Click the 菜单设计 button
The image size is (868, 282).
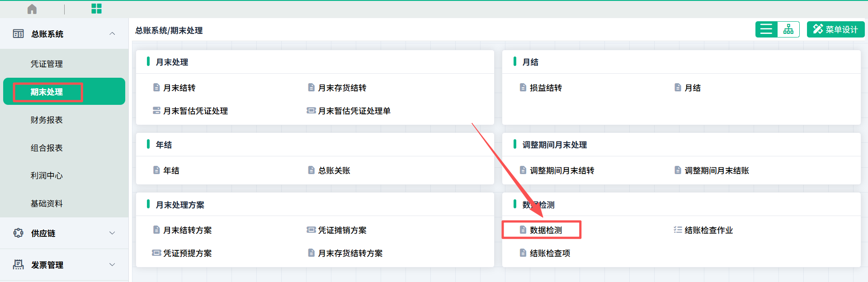(x=835, y=29)
